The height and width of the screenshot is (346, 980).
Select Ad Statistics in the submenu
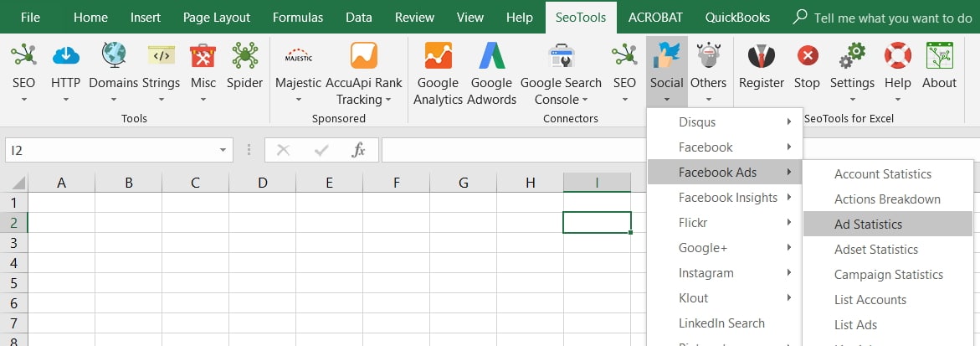click(888, 224)
